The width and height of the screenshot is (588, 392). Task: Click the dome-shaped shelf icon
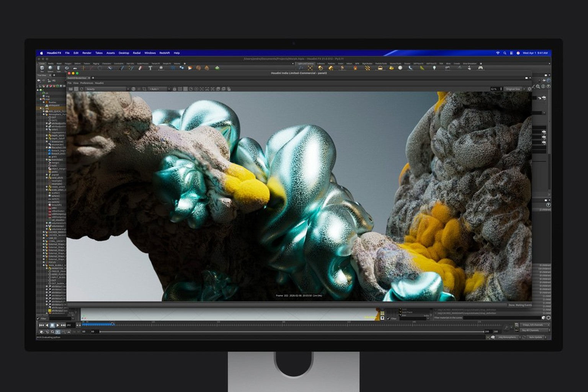380,68
